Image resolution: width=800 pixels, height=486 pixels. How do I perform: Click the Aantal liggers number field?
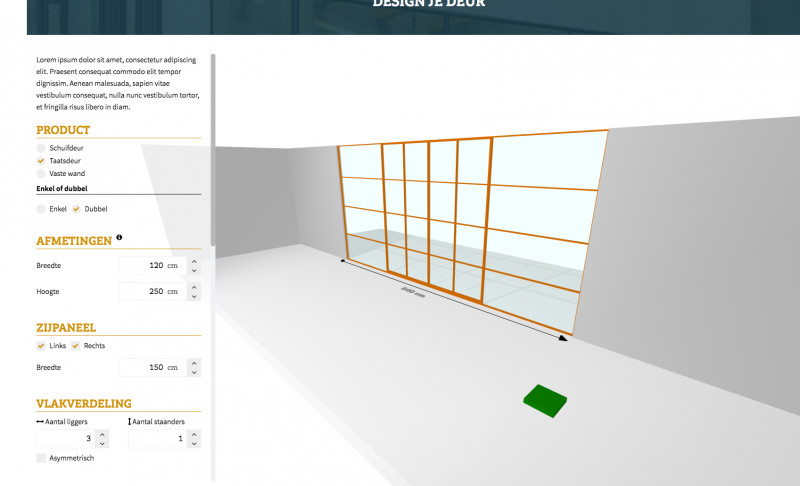pos(66,439)
